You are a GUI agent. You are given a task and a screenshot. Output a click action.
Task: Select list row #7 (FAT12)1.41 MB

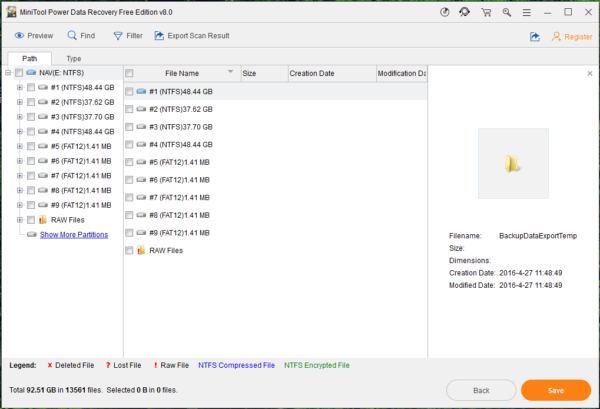pos(276,197)
